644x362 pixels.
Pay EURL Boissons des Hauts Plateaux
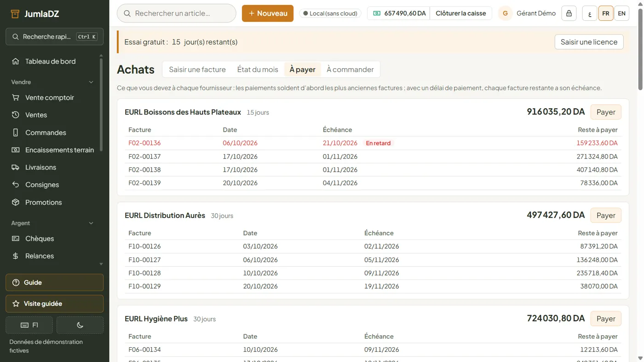tap(606, 112)
